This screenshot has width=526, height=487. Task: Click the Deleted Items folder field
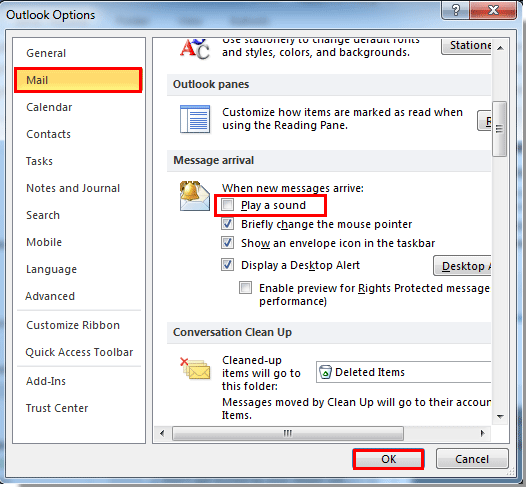click(404, 372)
